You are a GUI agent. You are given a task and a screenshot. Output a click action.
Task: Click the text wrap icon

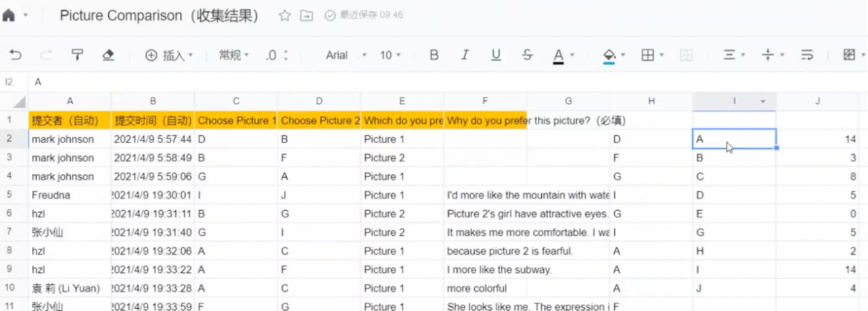(x=807, y=55)
